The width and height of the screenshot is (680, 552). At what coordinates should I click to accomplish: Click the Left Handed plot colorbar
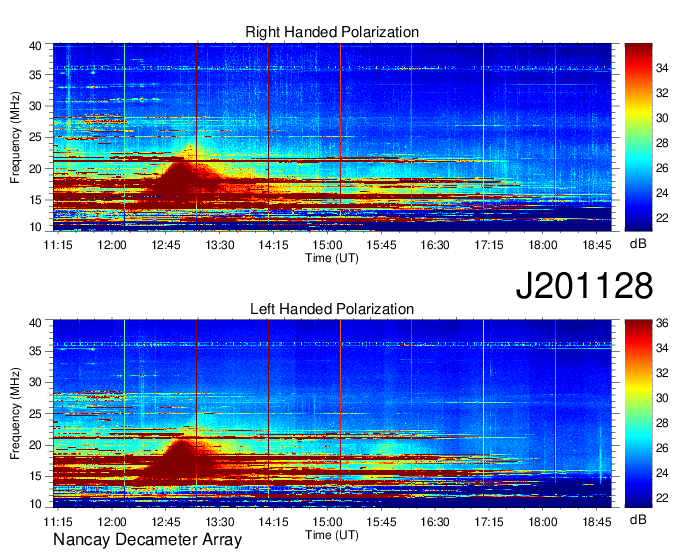638,414
